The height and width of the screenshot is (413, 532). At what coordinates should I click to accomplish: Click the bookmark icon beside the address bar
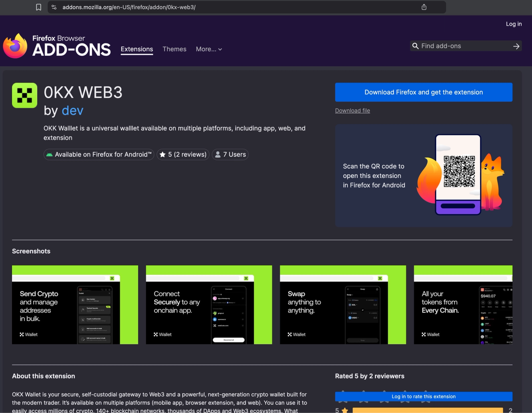[39, 7]
